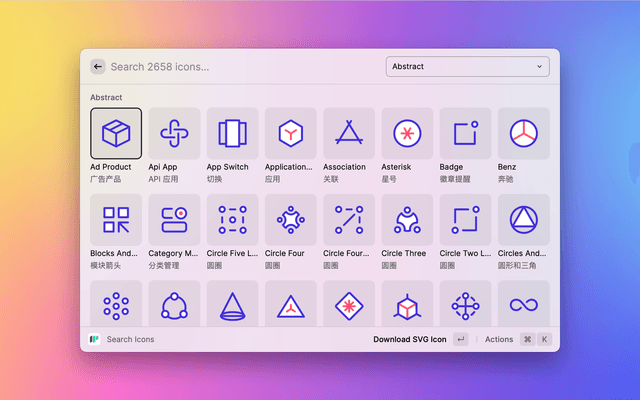This screenshot has height=400, width=640.
Task: Go back using the arrow button
Action: (x=98, y=67)
